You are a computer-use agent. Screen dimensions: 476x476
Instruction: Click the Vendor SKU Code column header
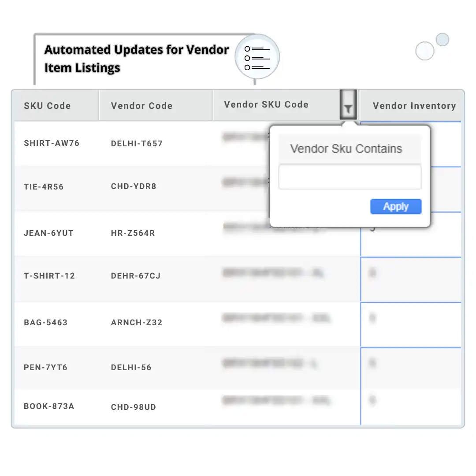coord(266,105)
